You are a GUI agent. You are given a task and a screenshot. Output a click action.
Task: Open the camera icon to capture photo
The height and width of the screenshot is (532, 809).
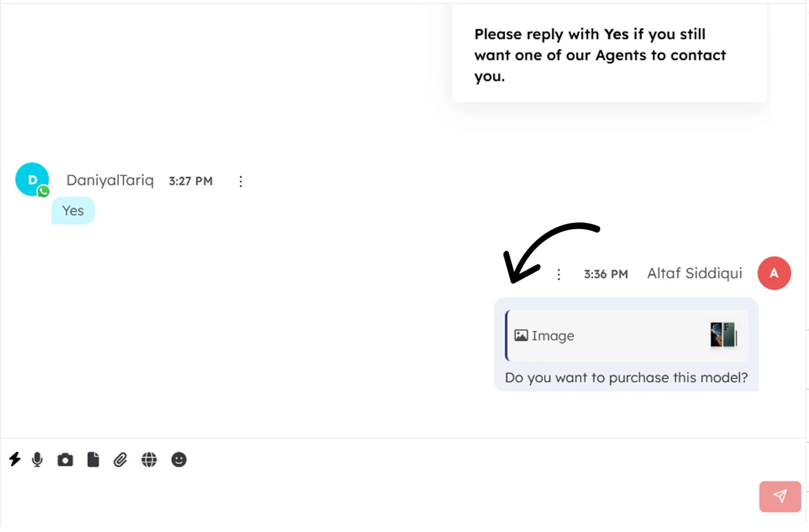(x=65, y=460)
